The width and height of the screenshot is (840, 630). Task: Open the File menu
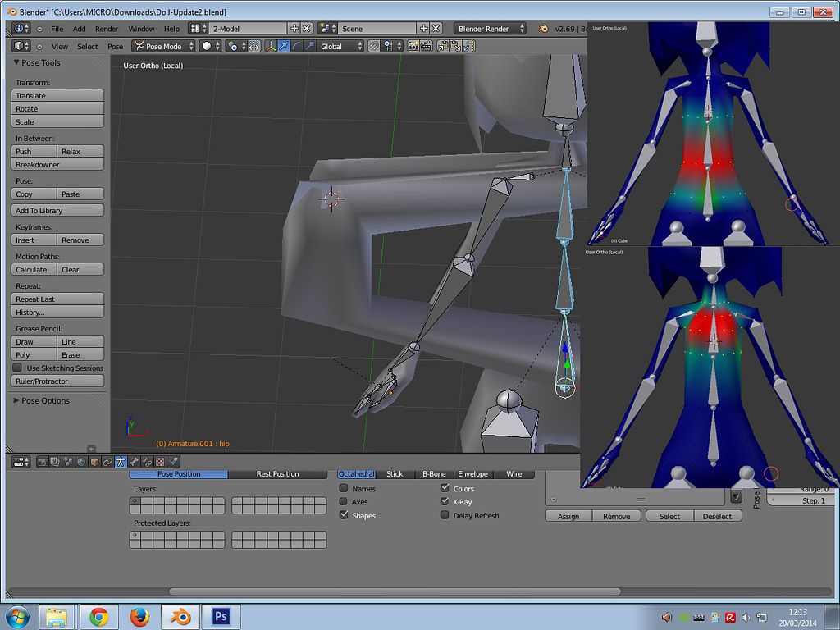[57, 29]
